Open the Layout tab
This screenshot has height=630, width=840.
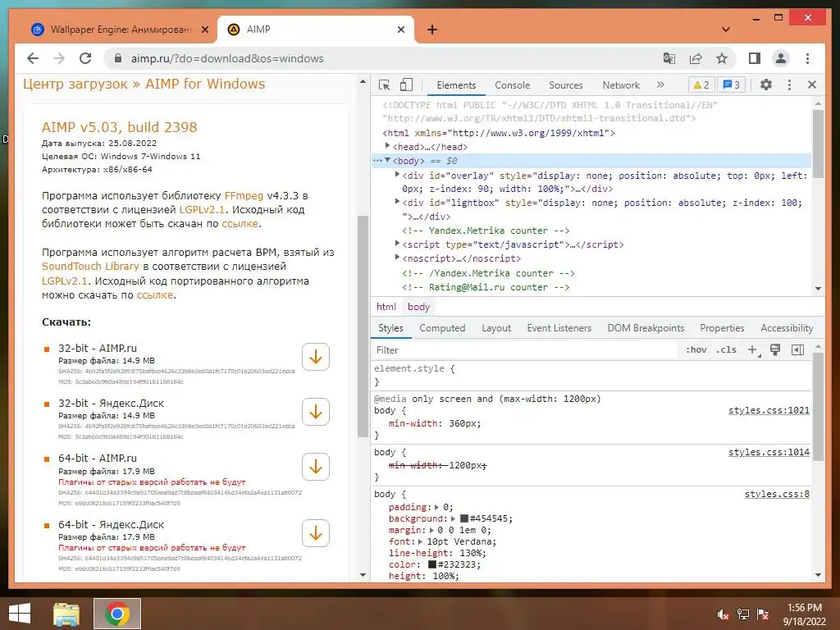pos(496,328)
